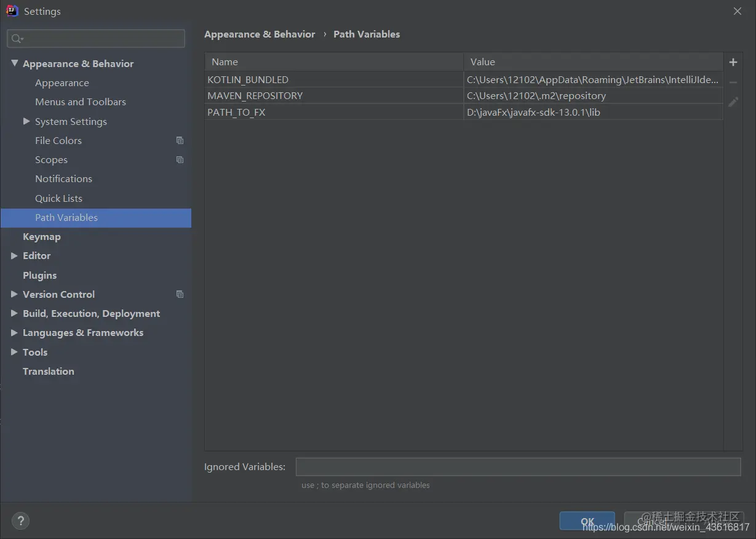756x539 pixels.
Task: Click Appearance & Behavior in the breadcrumb
Action: coord(260,34)
